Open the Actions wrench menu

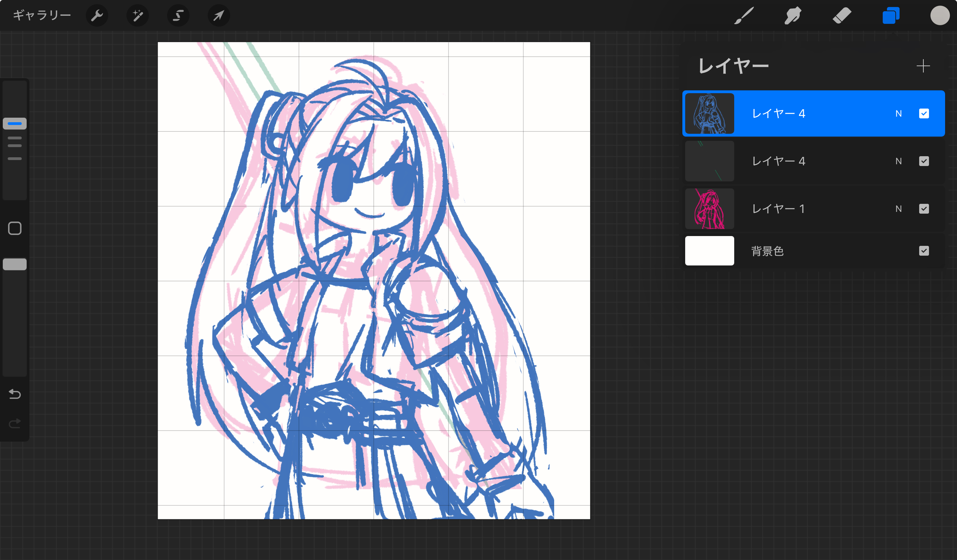(97, 15)
